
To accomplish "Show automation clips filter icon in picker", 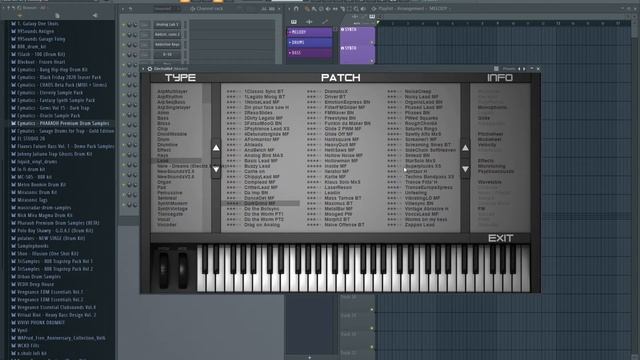I will click(x=324, y=22).
